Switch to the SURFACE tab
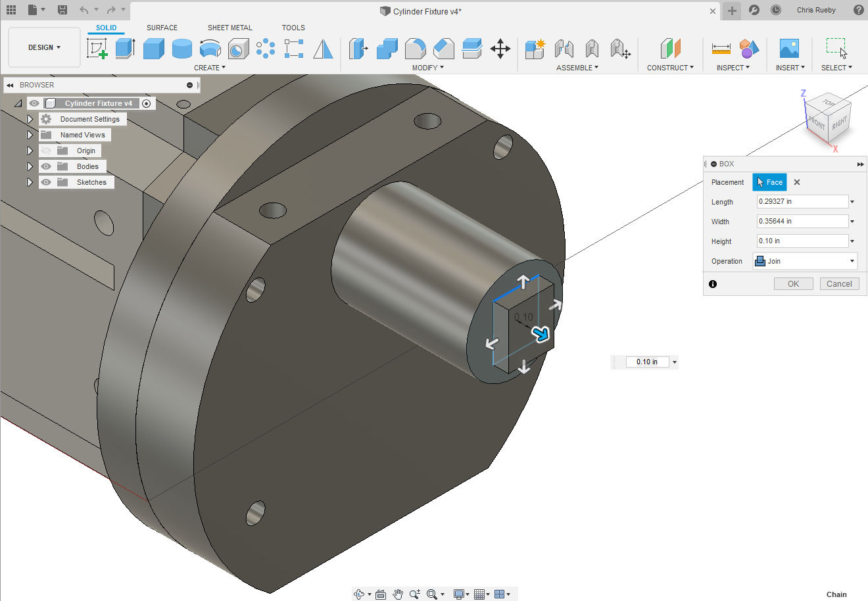The height and width of the screenshot is (601, 868). pyautogui.click(x=162, y=28)
